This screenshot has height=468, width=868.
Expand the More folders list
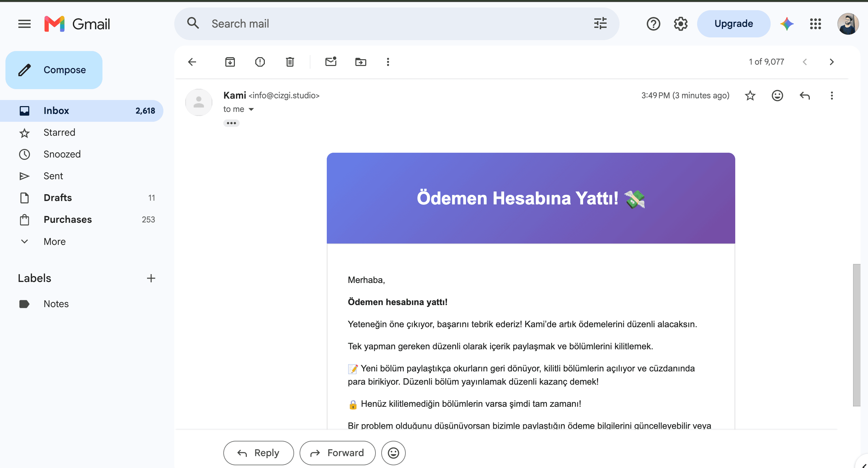point(82,241)
